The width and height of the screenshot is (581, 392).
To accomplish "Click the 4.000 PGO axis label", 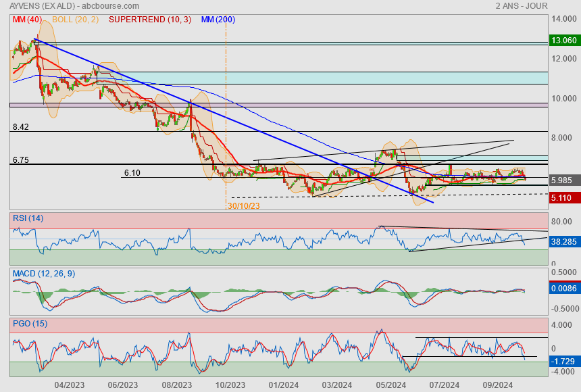I will pos(561,325).
